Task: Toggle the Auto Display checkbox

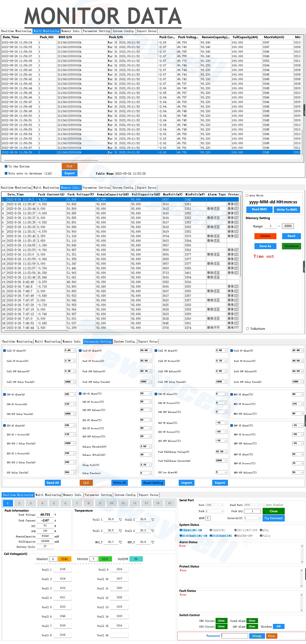Action: 264,505
